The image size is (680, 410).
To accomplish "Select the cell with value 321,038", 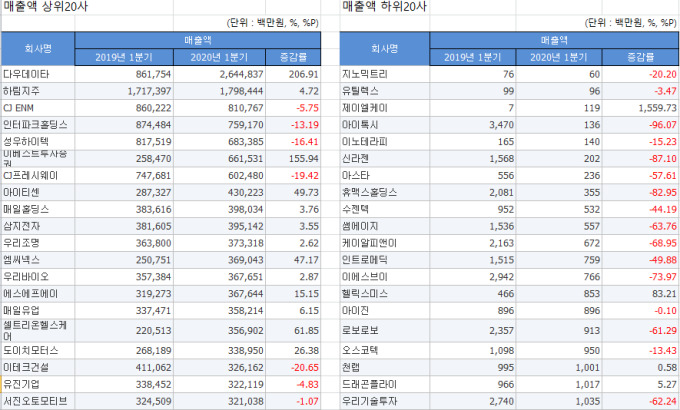I will pyautogui.click(x=219, y=401).
